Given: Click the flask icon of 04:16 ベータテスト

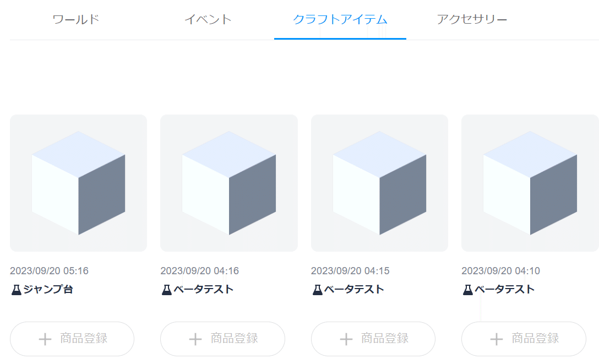Looking at the screenshot, I should coord(167,290).
